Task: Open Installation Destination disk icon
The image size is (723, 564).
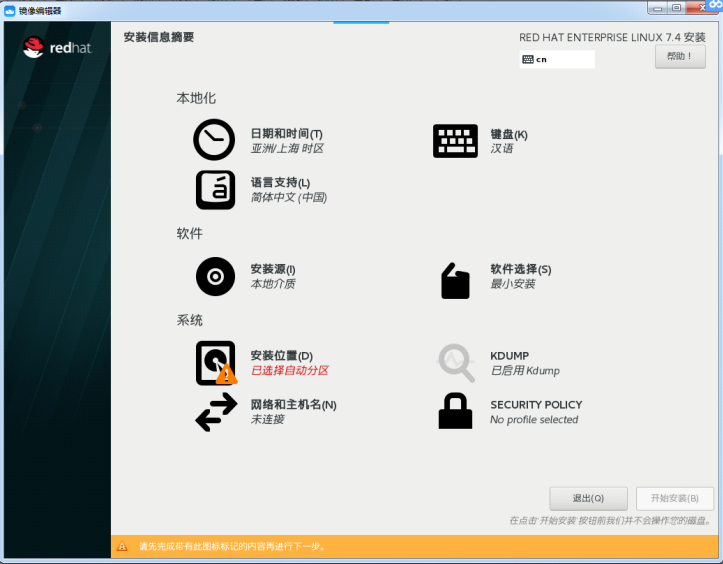Action: click(216, 363)
